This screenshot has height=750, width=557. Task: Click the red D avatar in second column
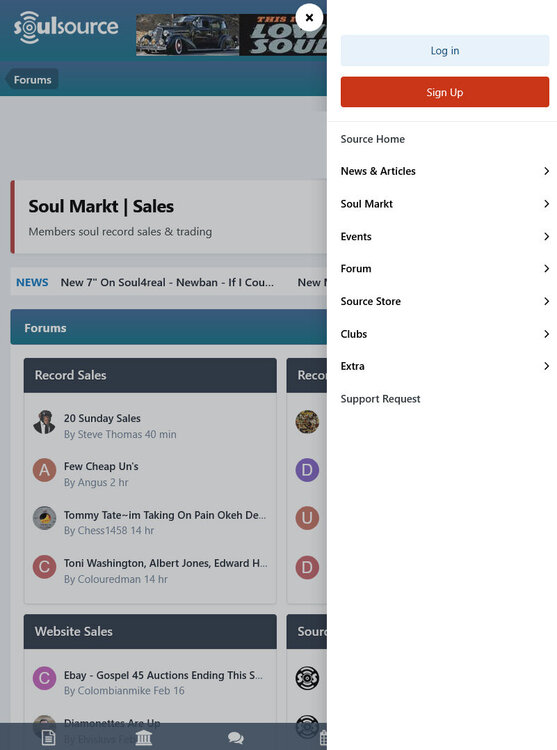point(307,567)
